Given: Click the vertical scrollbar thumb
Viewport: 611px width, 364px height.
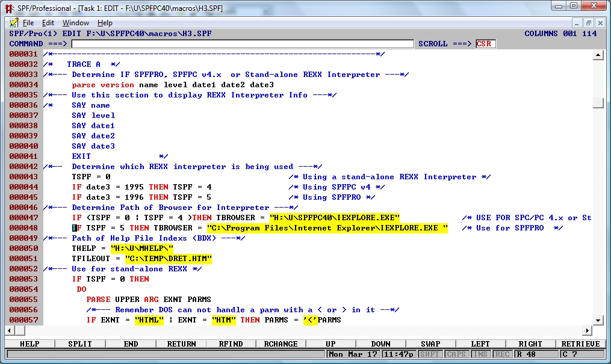Looking at the screenshot, I should [598, 103].
